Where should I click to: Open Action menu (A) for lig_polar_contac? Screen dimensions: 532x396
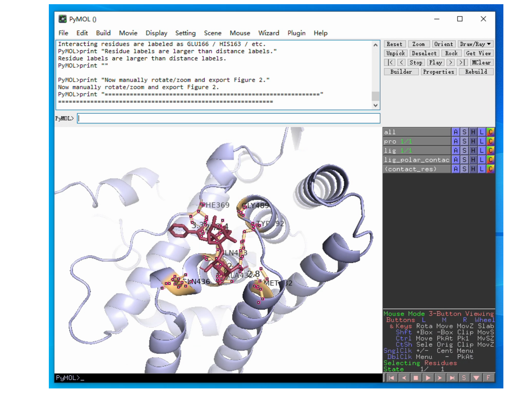pos(456,160)
